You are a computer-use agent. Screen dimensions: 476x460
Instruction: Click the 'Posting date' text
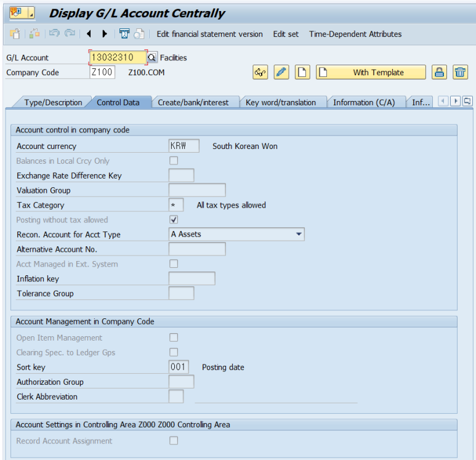pyautogui.click(x=223, y=367)
